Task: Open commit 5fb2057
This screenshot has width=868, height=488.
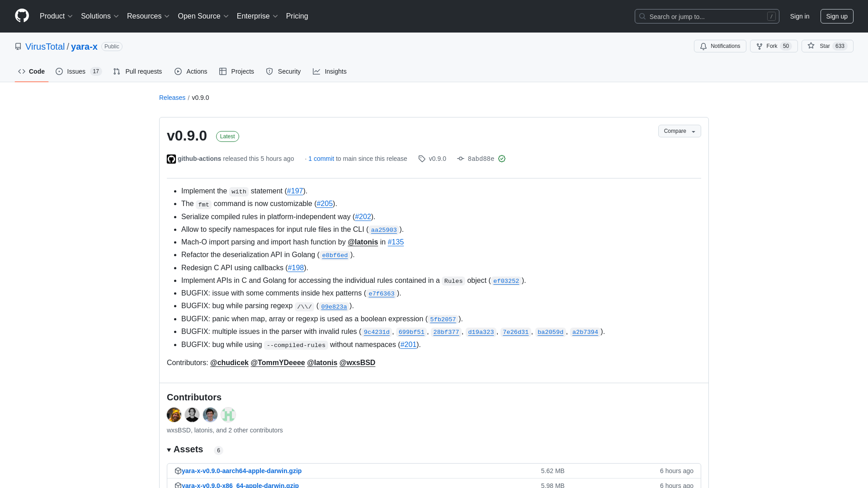Action: click(x=443, y=319)
